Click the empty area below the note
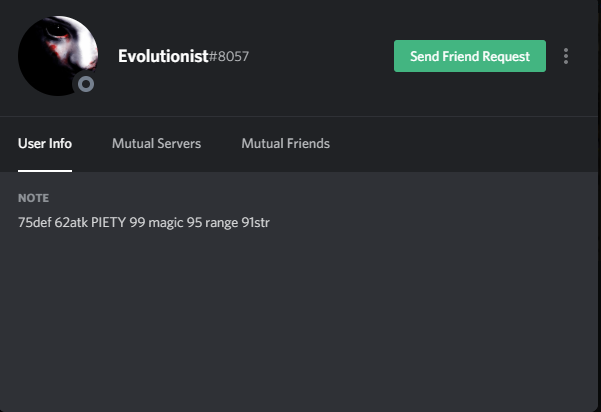Viewport: 601px width, 412px height. tap(300, 320)
